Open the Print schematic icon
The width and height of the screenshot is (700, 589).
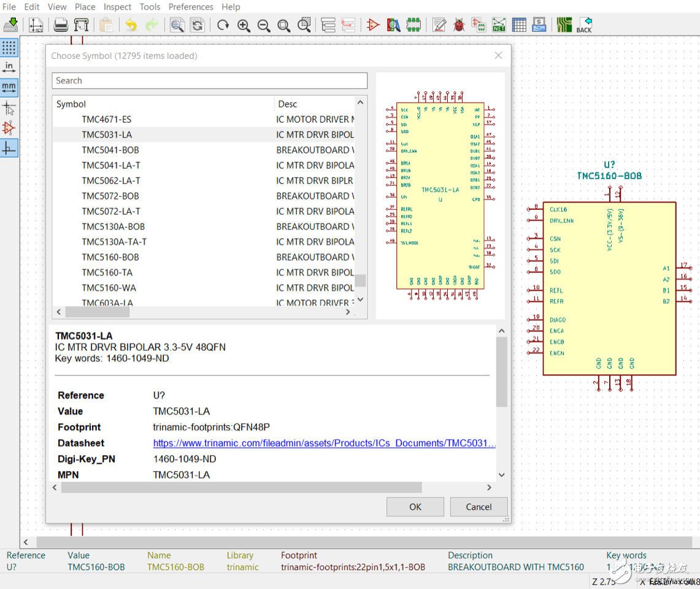pyautogui.click(x=61, y=25)
